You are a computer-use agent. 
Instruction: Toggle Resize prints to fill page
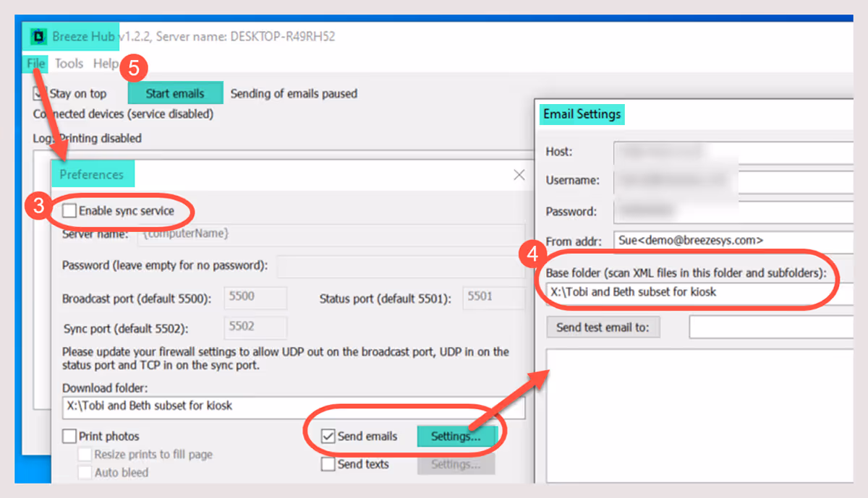pos(84,455)
